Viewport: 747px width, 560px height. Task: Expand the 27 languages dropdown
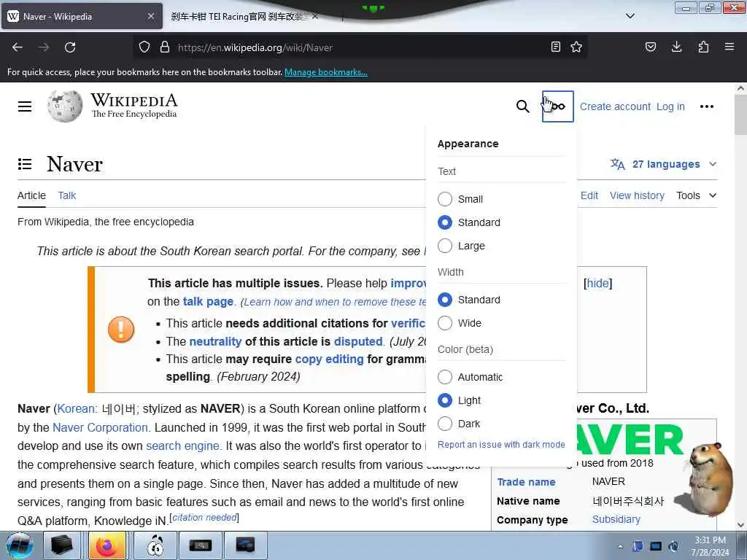[x=664, y=164]
